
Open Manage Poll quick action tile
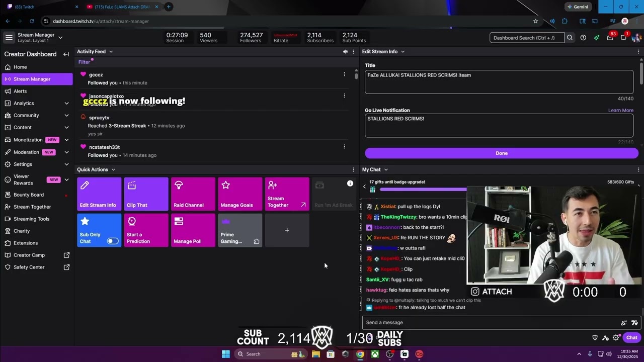pyautogui.click(x=193, y=230)
